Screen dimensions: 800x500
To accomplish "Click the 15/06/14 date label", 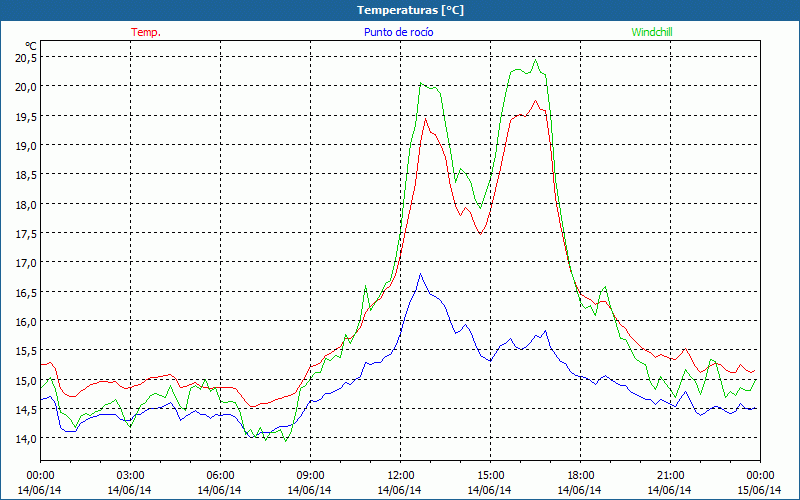I will 760,490.
